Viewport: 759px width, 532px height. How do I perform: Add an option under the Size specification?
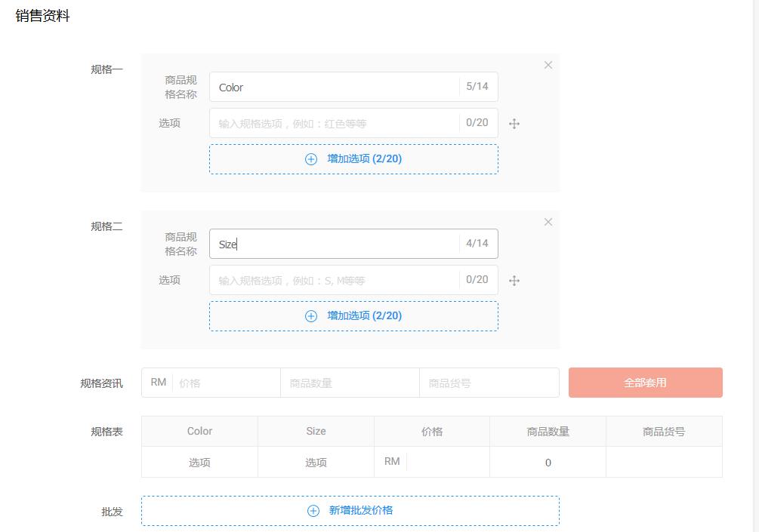pos(353,316)
